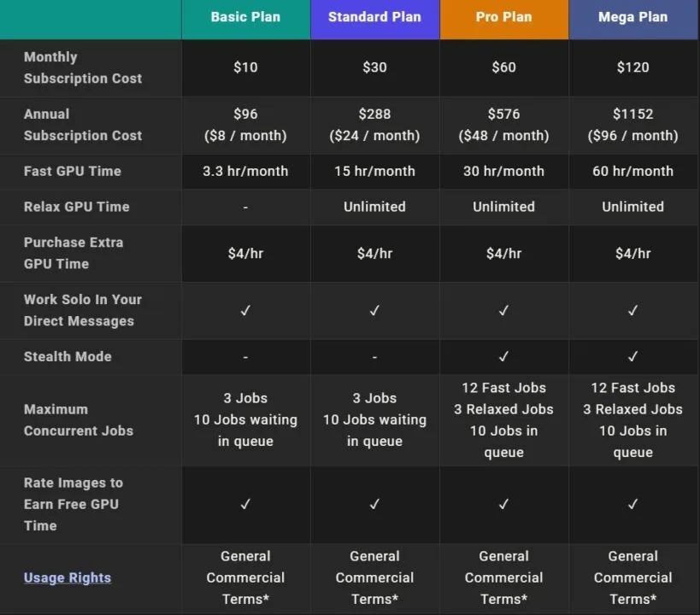Click Rate Images checkmark under Basic Plan
The width and height of the screenshot is (700, 615).
(245, 505)
